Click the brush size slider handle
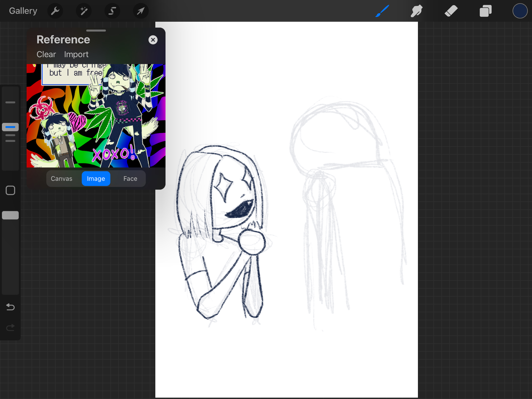Screen dimensions: 532x399 (10, 127)
